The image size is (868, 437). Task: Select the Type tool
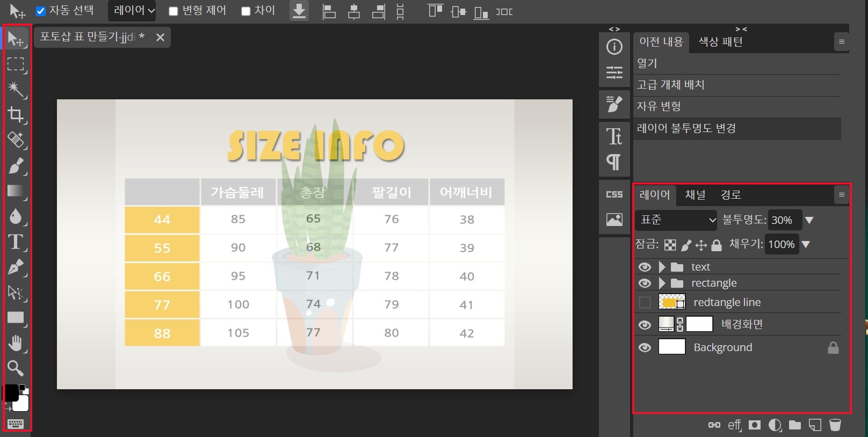pos(16,242)
